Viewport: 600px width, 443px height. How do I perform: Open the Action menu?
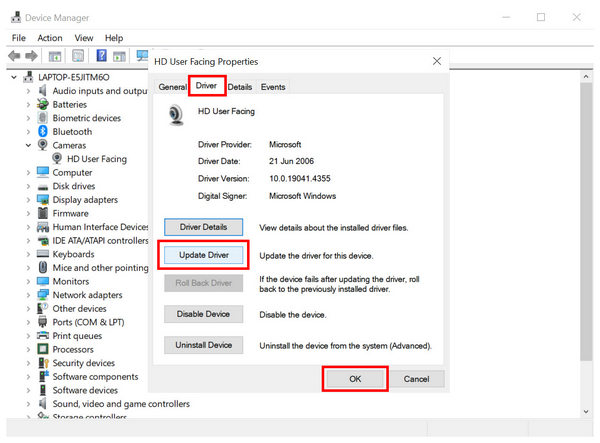[x=50, y=38]
